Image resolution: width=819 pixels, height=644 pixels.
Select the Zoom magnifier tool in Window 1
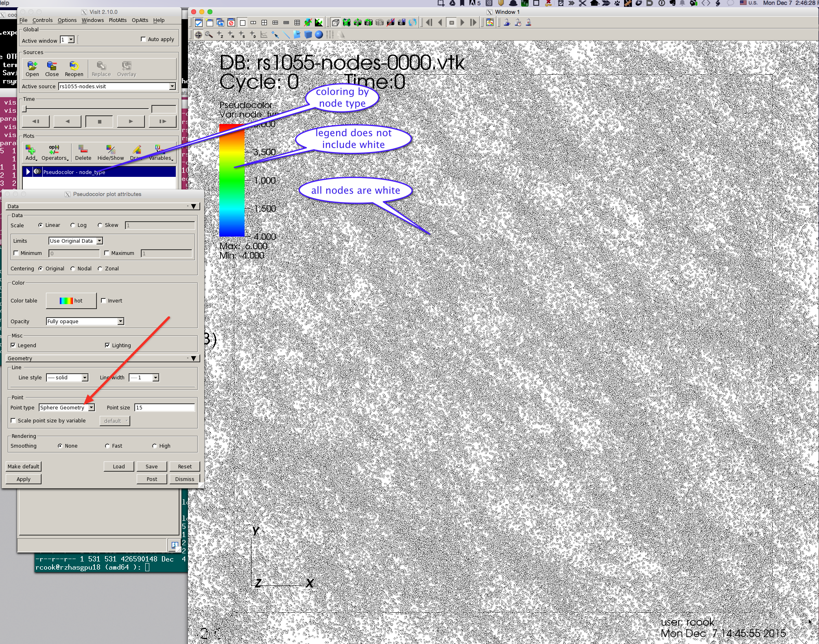(209, 35)
